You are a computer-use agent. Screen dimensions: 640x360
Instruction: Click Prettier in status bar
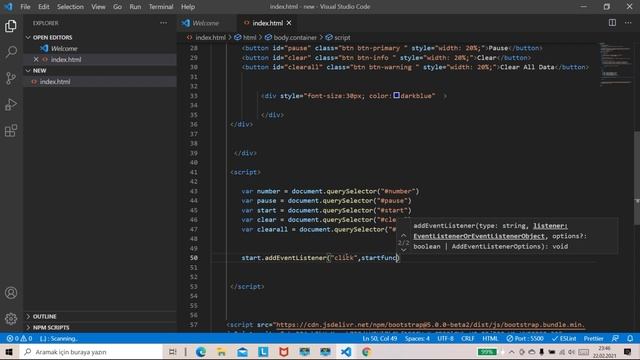click(x=593, y=338)
